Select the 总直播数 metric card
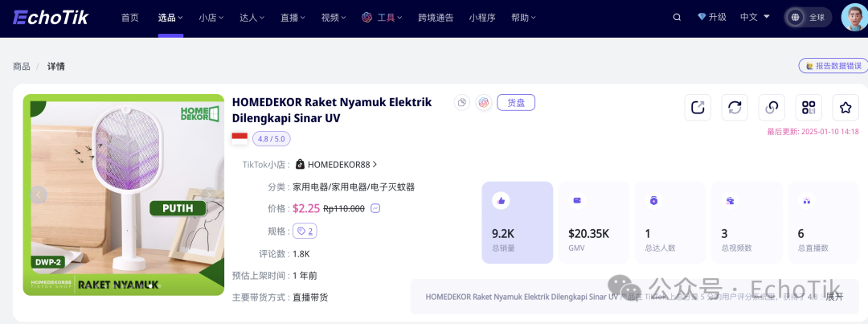Viewport: 868px width, 324px height. coord(823,223)
